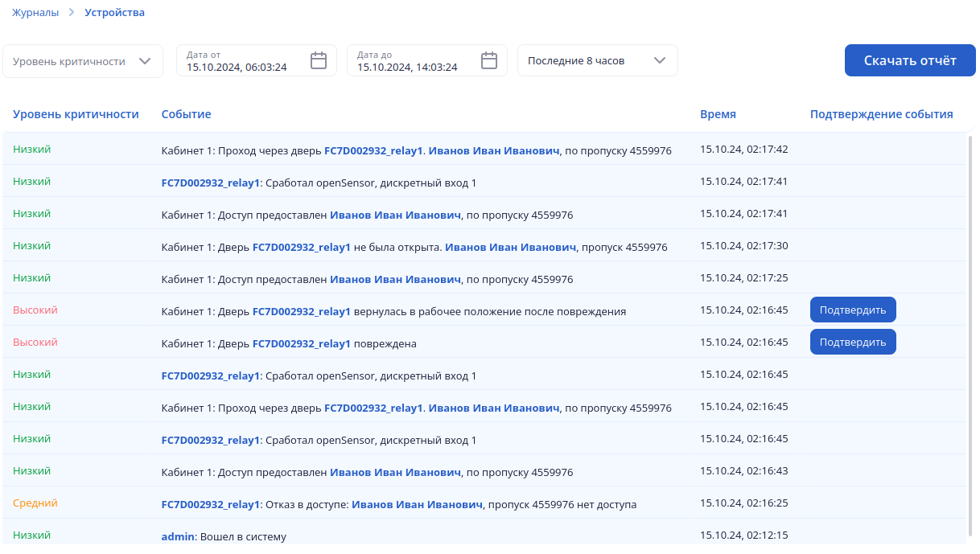Viewport: 980px width, 554px height.
Task: Click the vertical scrollbar of the event list
Action: [x=970, y=322]
